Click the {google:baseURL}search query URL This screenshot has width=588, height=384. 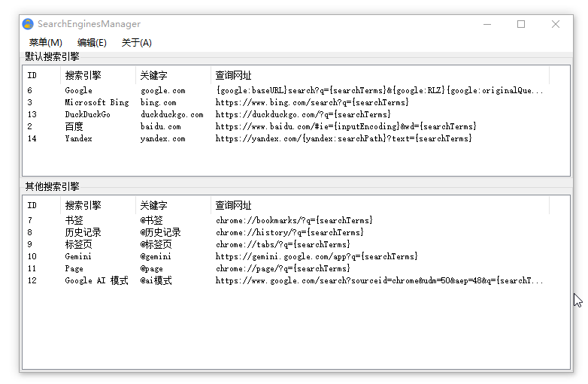point(379,90)
